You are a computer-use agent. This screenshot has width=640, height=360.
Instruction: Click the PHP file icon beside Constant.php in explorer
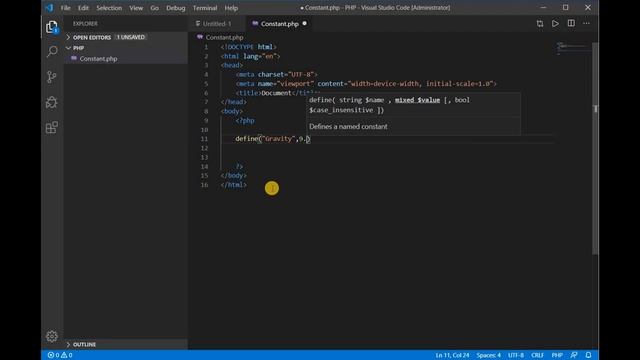pos(74,58)
